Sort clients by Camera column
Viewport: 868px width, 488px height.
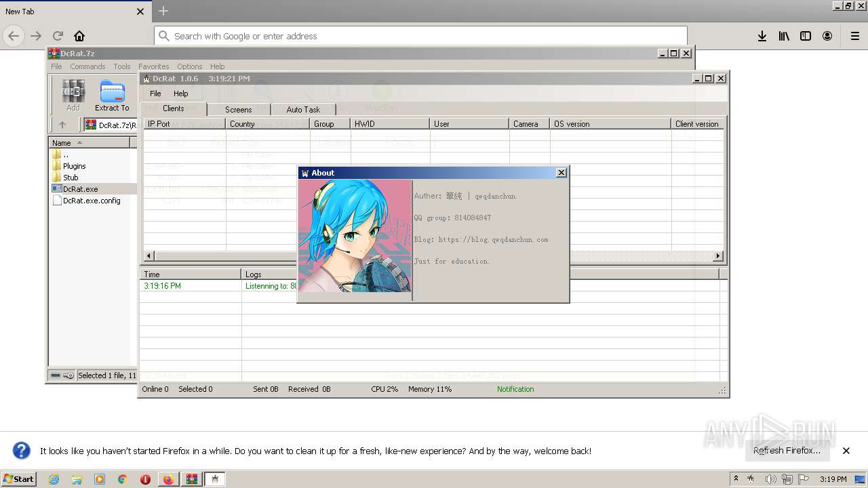pyautogui.click(x=529, y=124)
